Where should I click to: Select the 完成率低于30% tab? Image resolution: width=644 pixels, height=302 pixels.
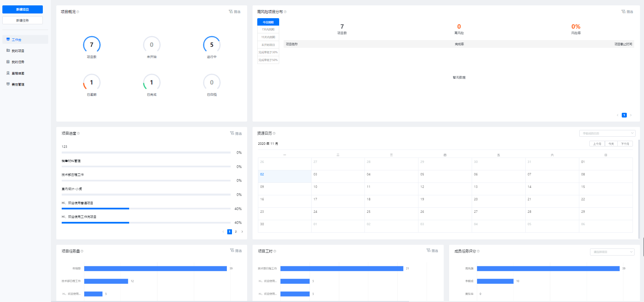pos(268,52)
